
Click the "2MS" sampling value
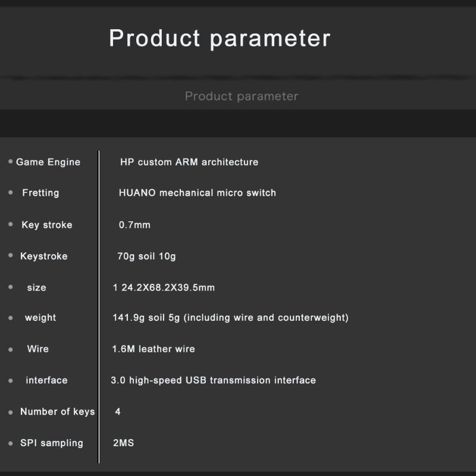123,443
